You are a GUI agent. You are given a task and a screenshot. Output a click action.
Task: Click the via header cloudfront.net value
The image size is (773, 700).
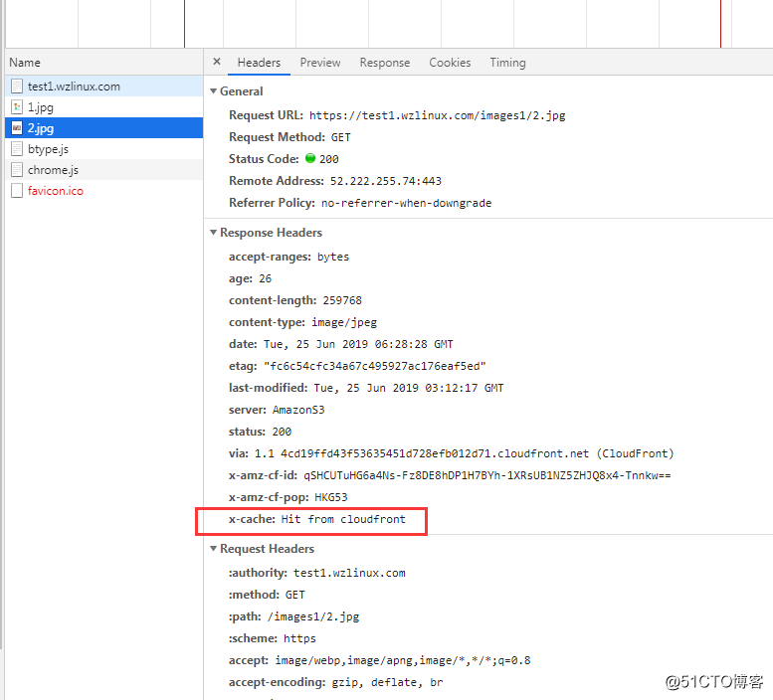pyautogui.click(x=464, y=453)
